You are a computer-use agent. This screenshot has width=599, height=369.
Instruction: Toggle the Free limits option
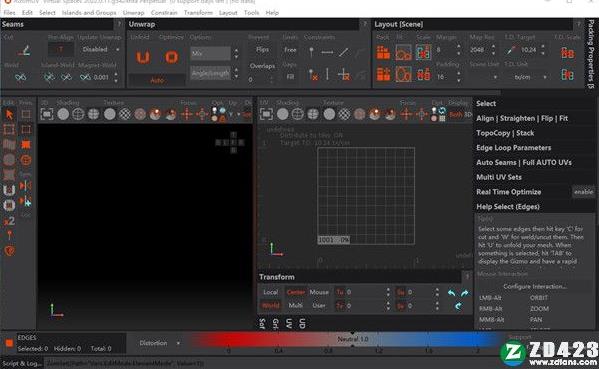(x=290, y=50)
